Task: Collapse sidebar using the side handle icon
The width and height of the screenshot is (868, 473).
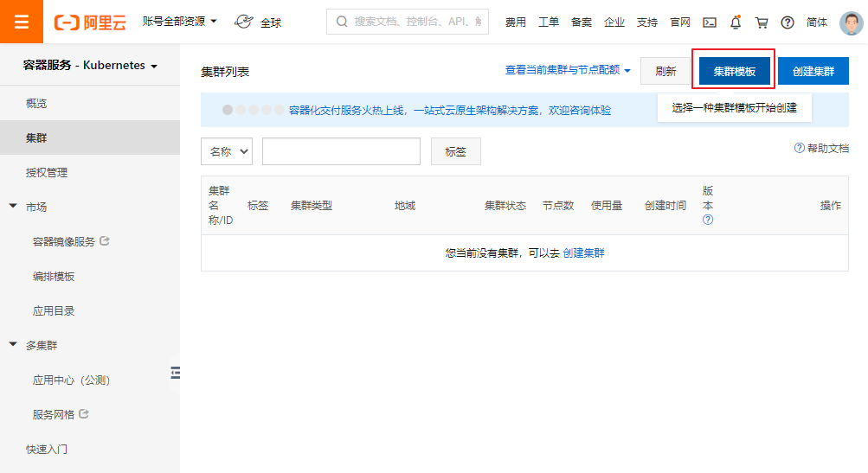Action: point(175,373)
